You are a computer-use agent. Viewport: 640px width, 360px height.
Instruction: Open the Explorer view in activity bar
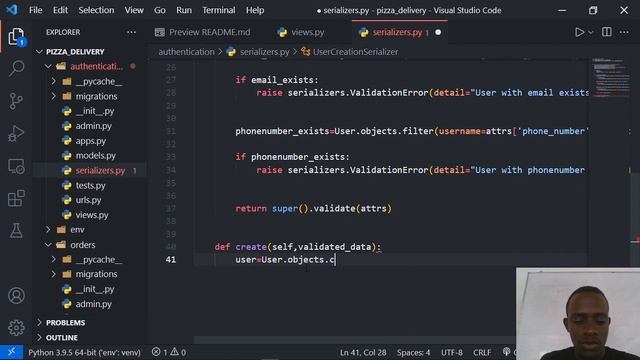click(16, 37)
